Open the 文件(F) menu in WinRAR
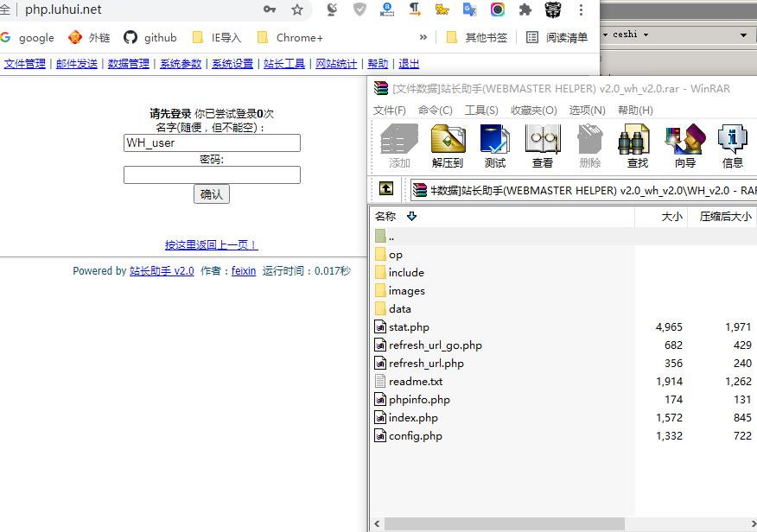 point(390,110)
